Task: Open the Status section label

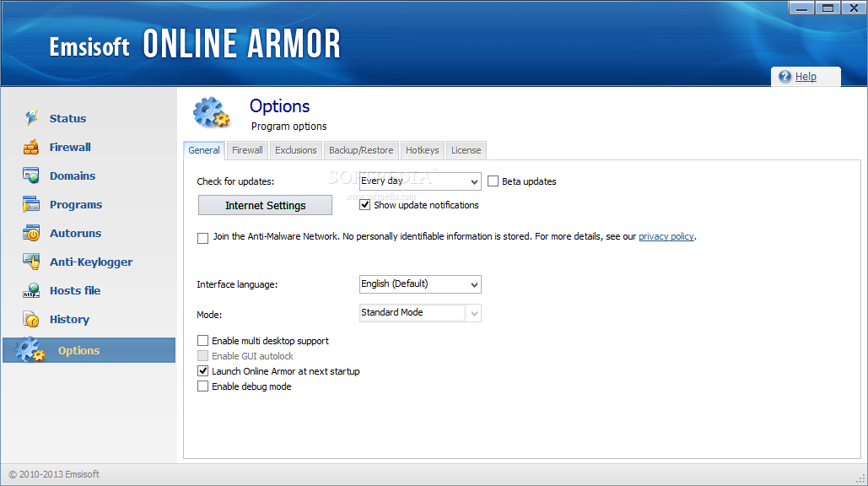Action: 67,118
